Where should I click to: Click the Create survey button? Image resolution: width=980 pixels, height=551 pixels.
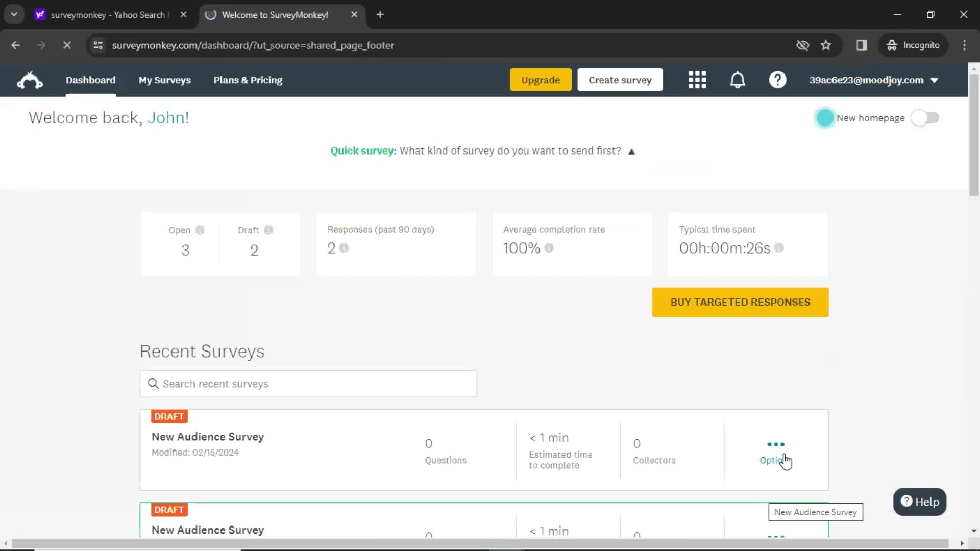coord(620,80)
